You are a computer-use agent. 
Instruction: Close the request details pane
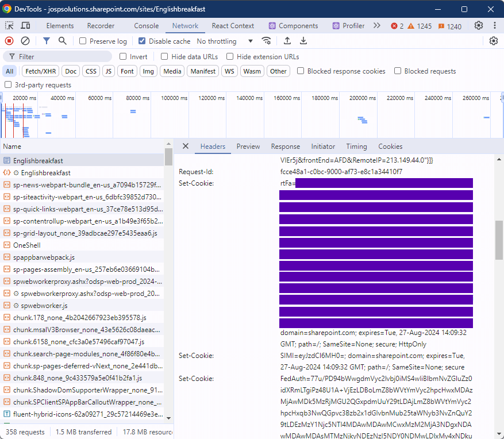point(186,146)
